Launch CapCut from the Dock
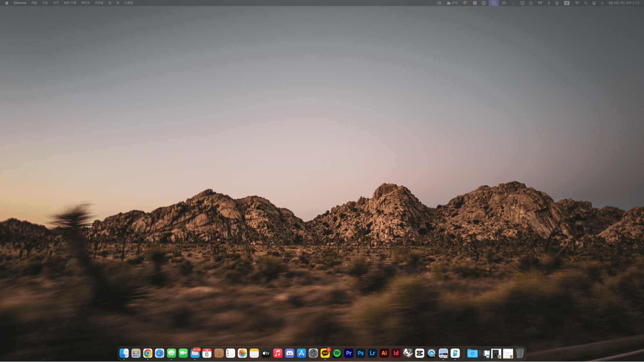This screenshot has height=362, width=644. coord(419,353)
